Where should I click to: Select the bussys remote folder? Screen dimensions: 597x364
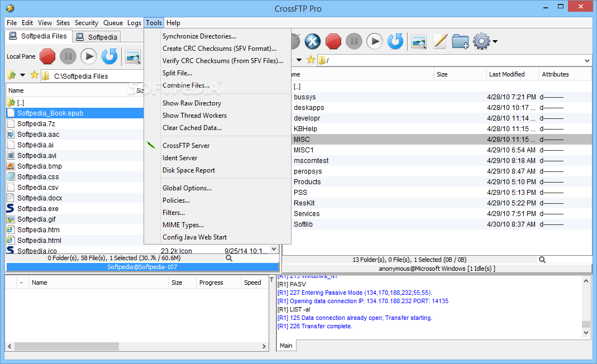(441, 97)
